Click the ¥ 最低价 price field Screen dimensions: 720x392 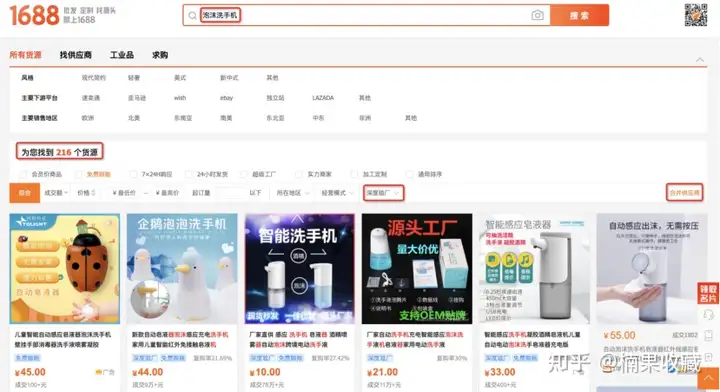(124, 193)
